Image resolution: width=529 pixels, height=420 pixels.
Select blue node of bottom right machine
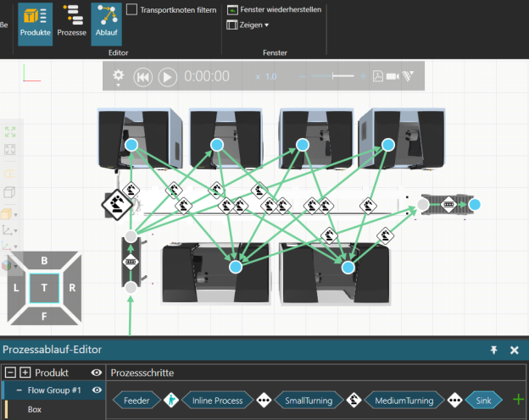(348, 268)
